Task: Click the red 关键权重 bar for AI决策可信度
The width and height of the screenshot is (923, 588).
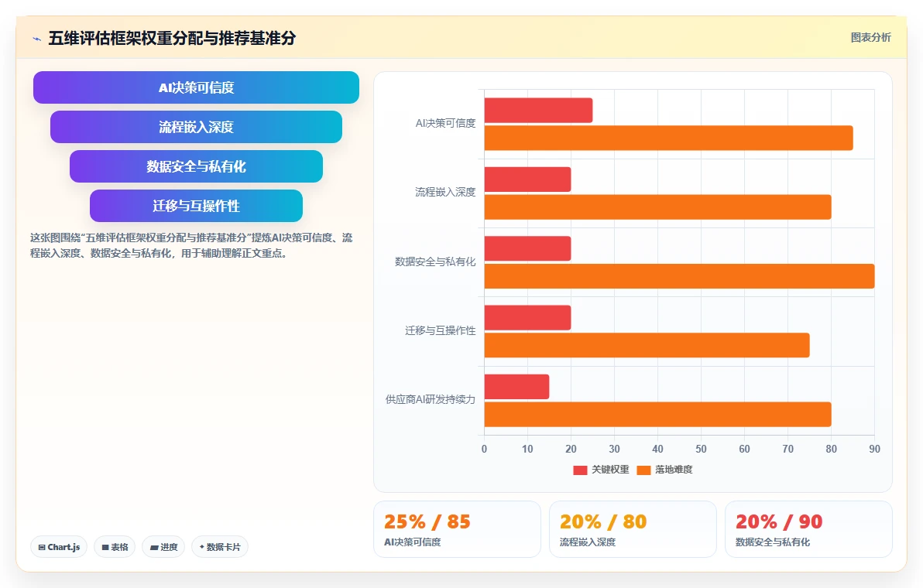Action: point(538,111)
